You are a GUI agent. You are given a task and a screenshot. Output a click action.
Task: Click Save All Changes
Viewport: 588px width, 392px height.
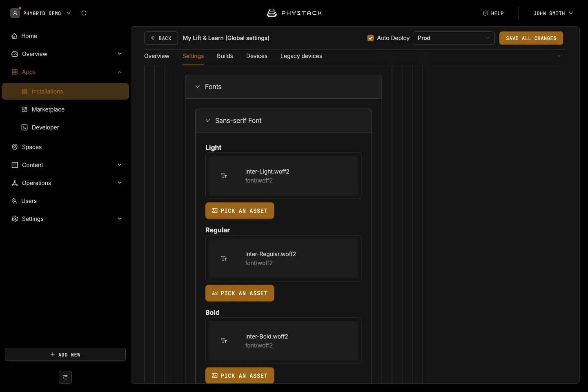pyautogui.click(x=531, y=38)
